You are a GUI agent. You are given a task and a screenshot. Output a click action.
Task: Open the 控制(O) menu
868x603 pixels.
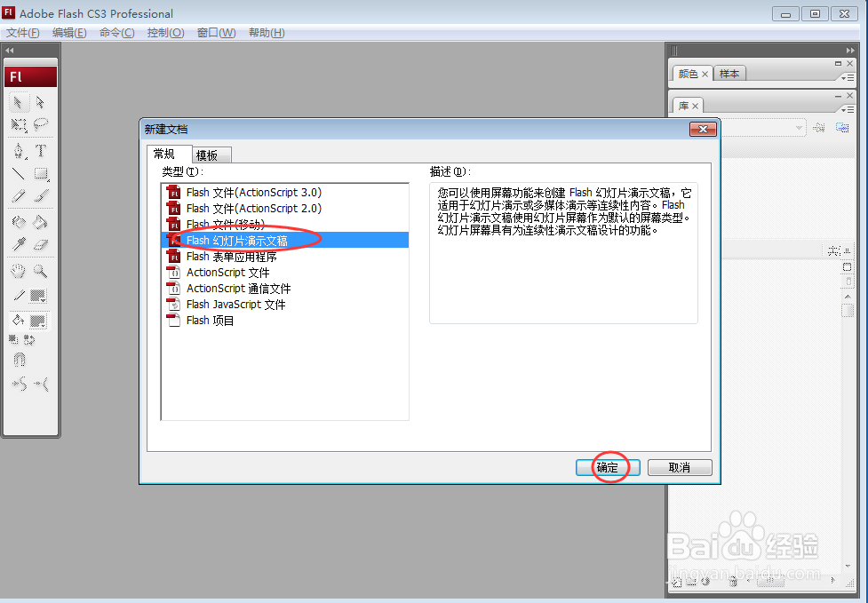coord(165,33)
